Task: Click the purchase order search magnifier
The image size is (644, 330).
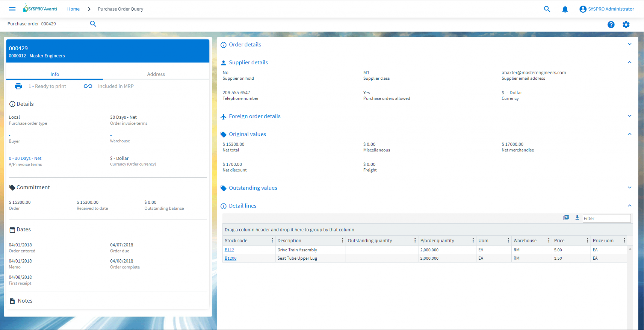Action: point(93,24)
